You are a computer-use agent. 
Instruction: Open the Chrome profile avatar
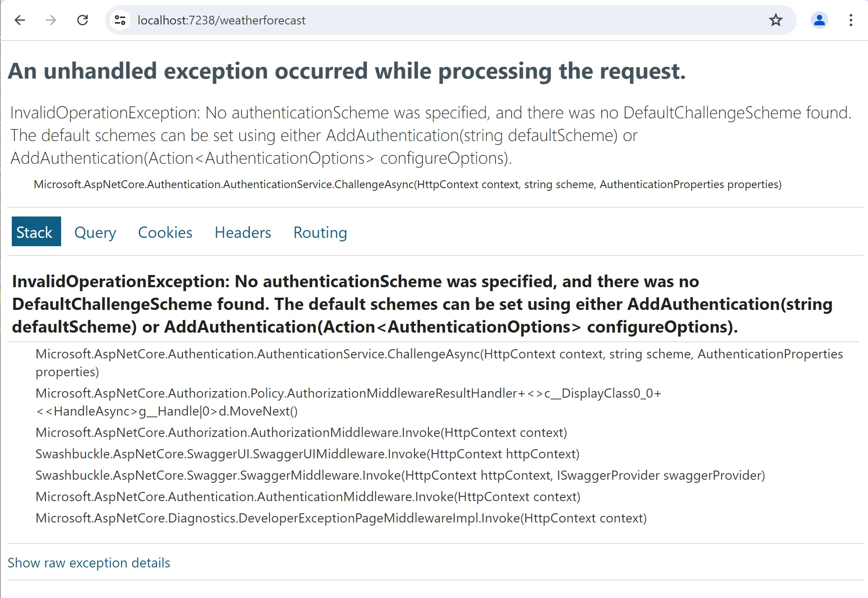819,20
